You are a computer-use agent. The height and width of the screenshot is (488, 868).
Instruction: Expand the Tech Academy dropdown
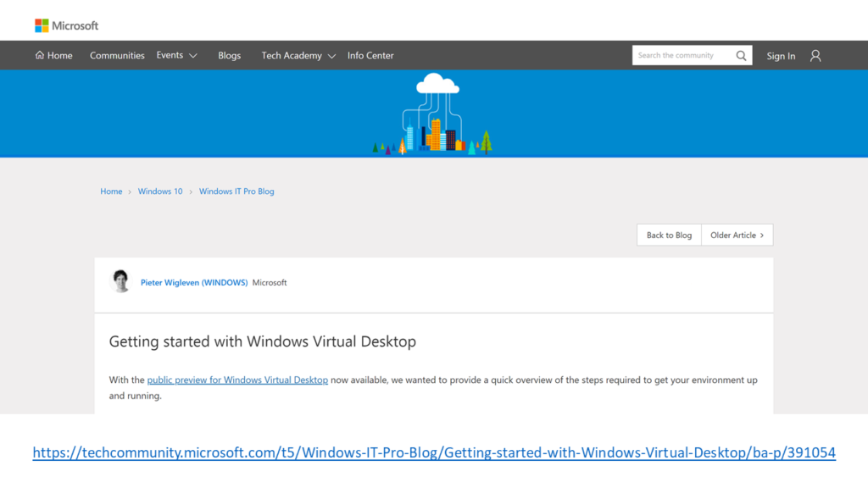point(298,55)
